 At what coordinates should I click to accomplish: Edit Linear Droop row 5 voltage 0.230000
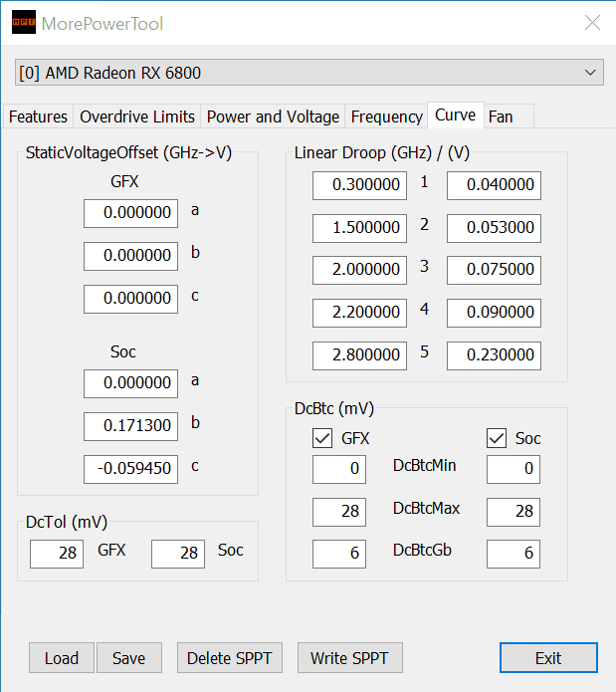(494, 355)
